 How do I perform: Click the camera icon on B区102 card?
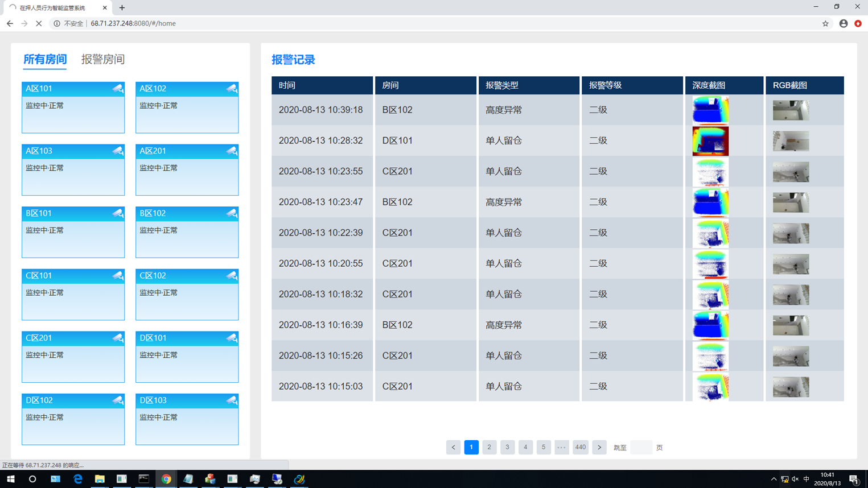[x=231, y=213]
